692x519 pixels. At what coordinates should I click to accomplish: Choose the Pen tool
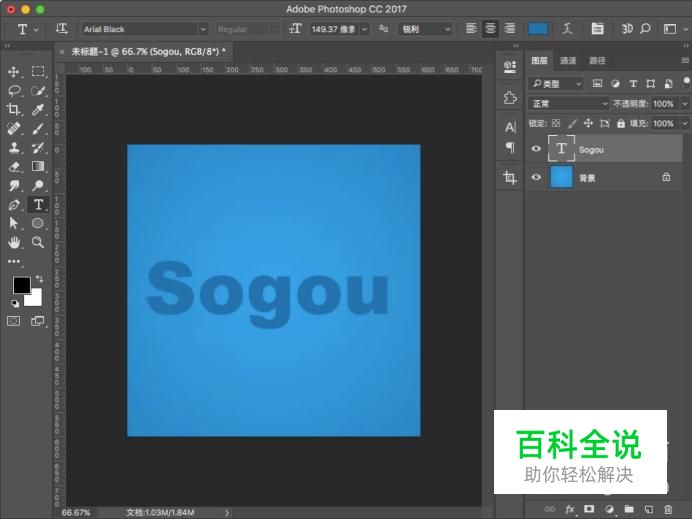point(14,205)
